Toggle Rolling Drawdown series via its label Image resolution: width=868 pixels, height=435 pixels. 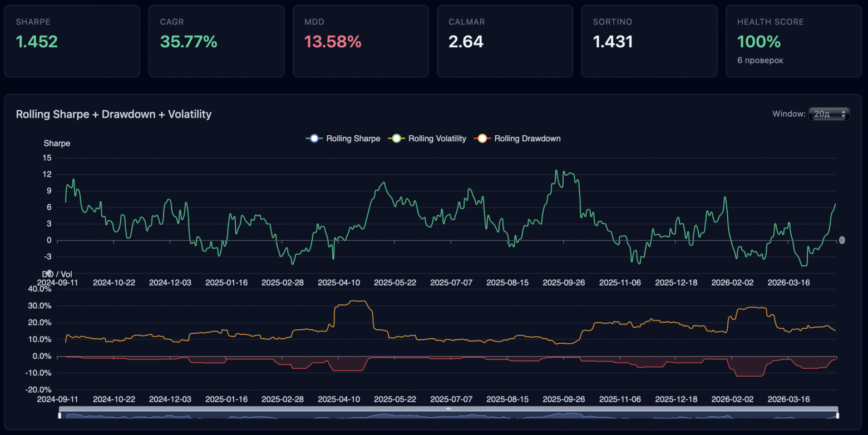(x=527, y=139)
